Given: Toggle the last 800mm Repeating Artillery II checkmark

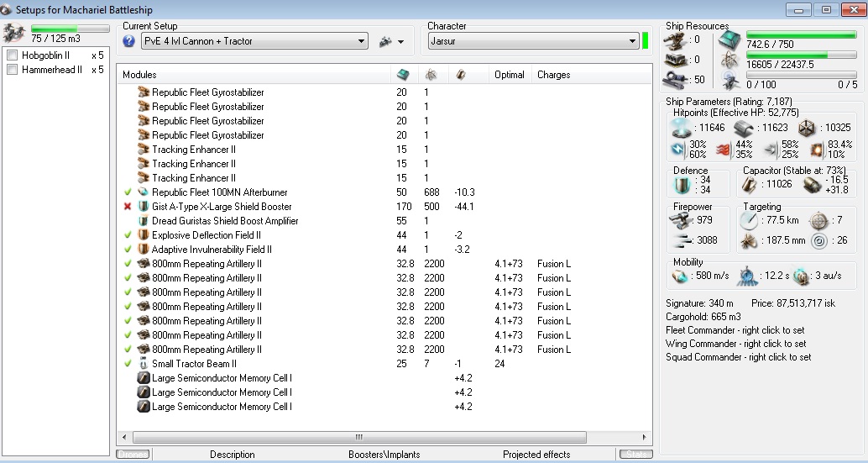Looking at the screenshot, I should (x=128, y=349).
